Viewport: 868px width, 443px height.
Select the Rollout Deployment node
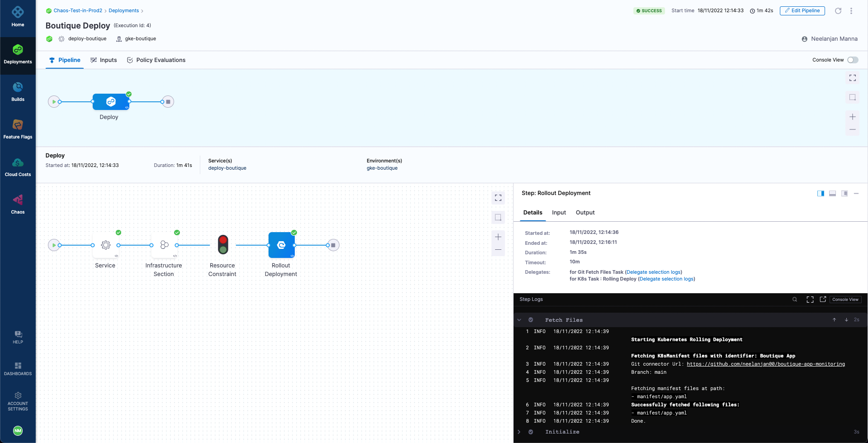[281, 245]
